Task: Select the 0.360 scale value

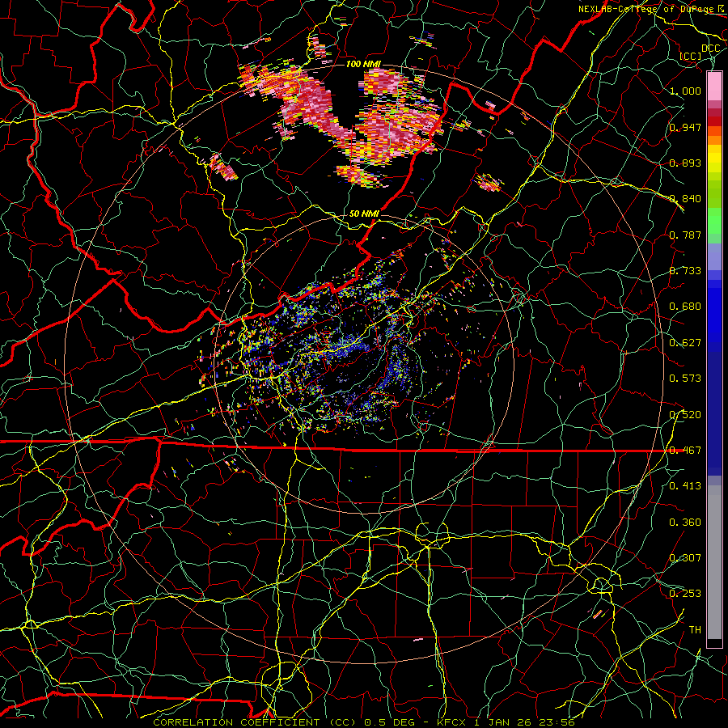Action: (x=685, y=523)
